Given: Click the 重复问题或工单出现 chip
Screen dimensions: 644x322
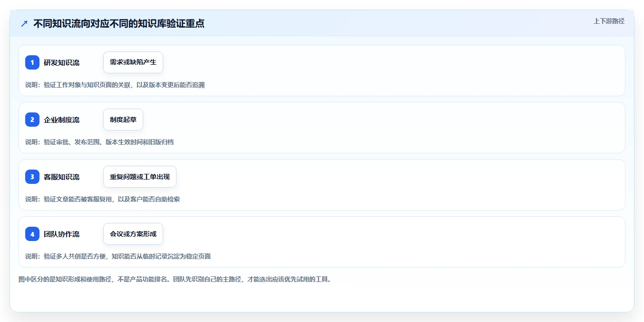Looking at the screenshot, I should tap(140, 177).
